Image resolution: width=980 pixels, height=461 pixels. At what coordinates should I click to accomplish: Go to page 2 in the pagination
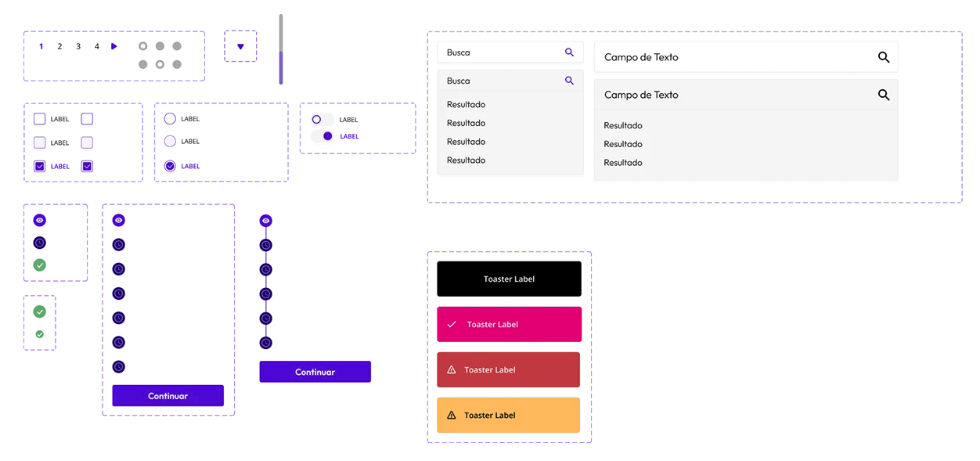[59, 46]
